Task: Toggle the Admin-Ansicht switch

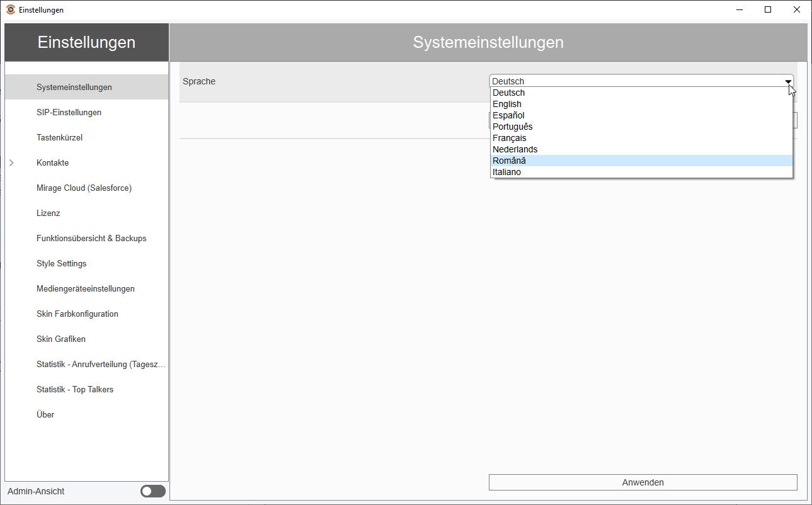Action: [x=153, y=491]
